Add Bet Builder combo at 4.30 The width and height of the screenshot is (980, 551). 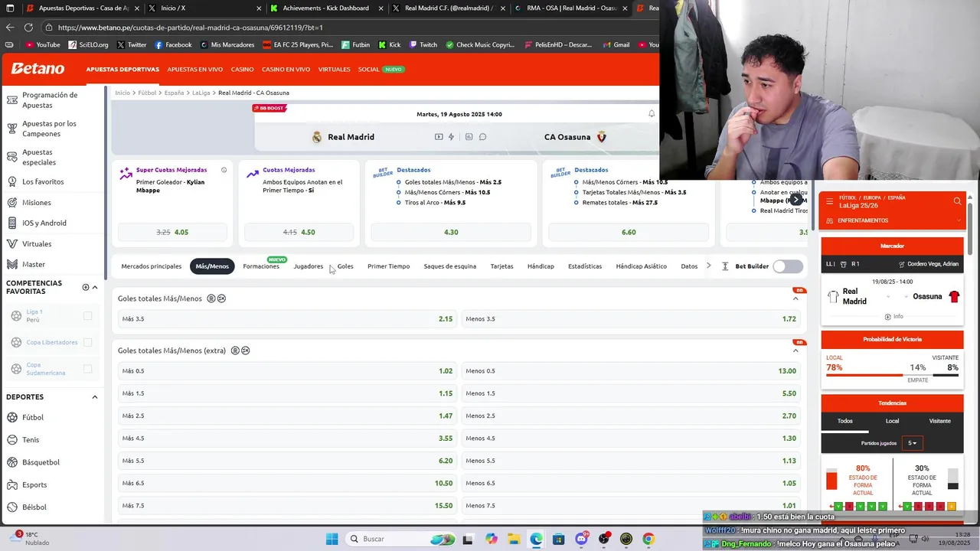(x=451, y=232)
